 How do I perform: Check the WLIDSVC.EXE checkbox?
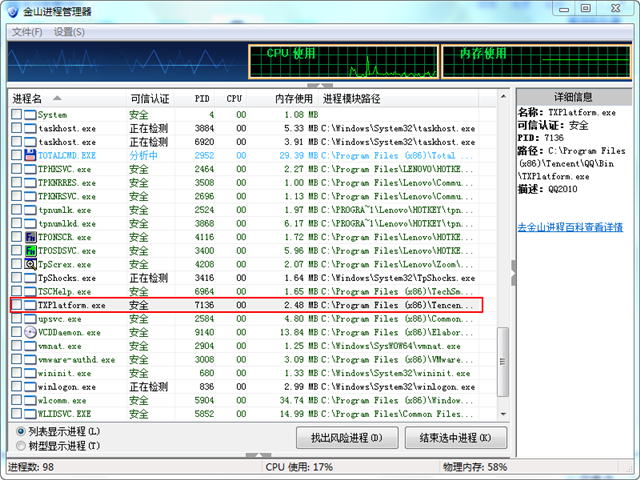pos(16,413)
